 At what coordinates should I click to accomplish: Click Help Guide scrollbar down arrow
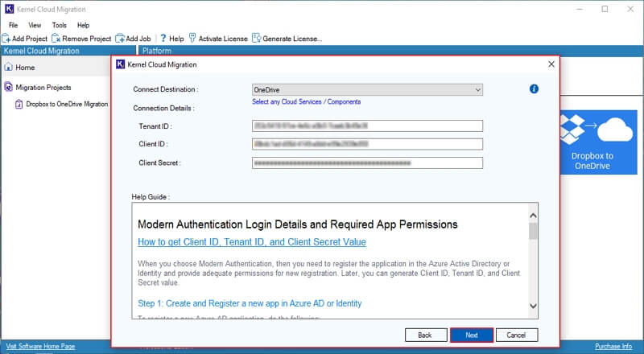pos(533,306)
